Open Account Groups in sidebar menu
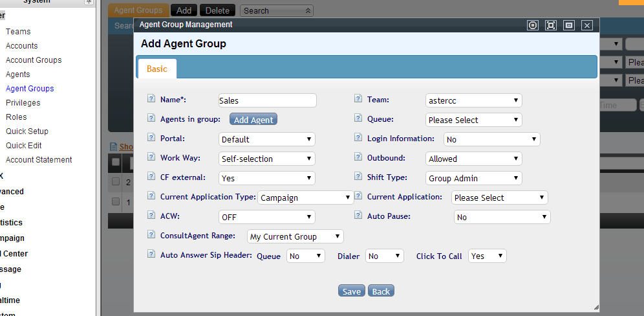 pos(34,60)
